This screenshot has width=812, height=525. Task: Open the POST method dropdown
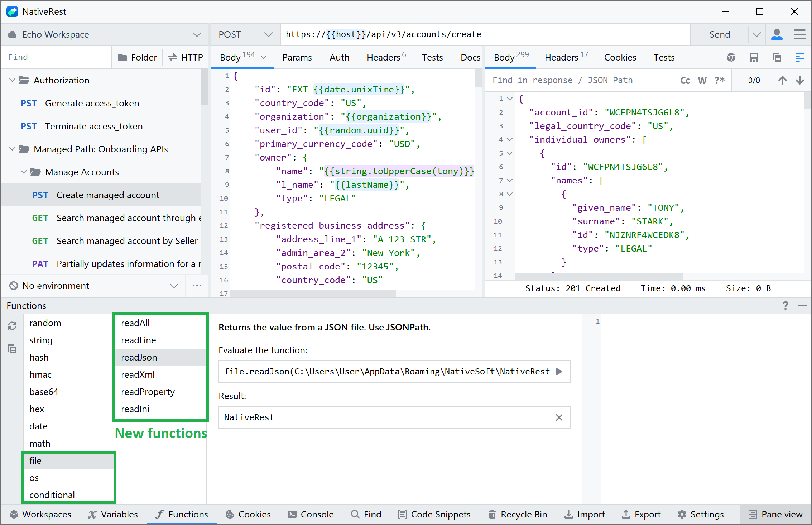pyautogui.click(x=268, y=34)
